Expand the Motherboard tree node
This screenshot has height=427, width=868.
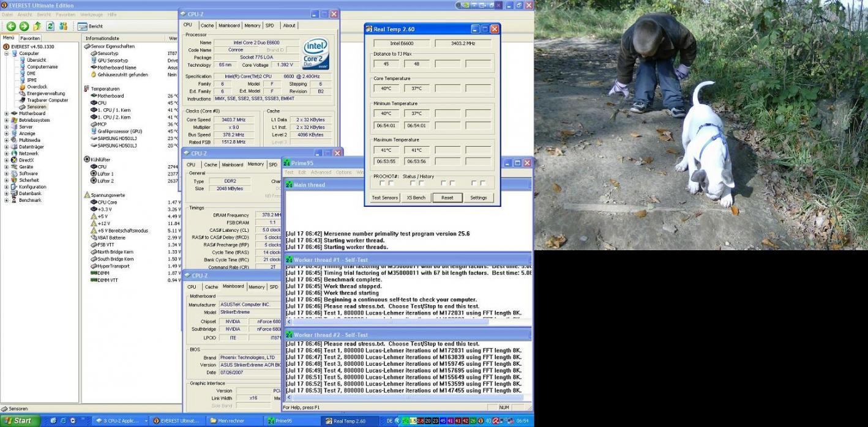coord(6,113)
